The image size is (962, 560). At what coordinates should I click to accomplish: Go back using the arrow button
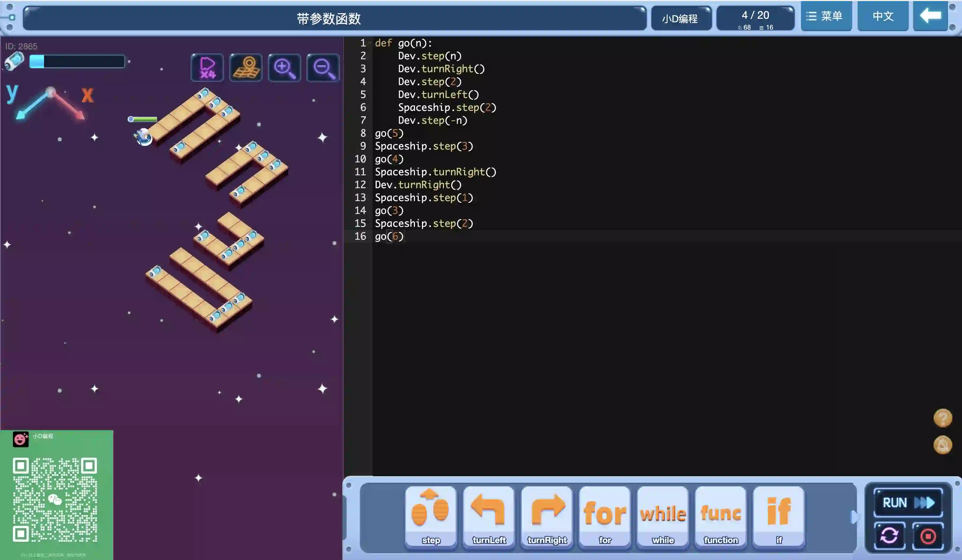[930, 16]
